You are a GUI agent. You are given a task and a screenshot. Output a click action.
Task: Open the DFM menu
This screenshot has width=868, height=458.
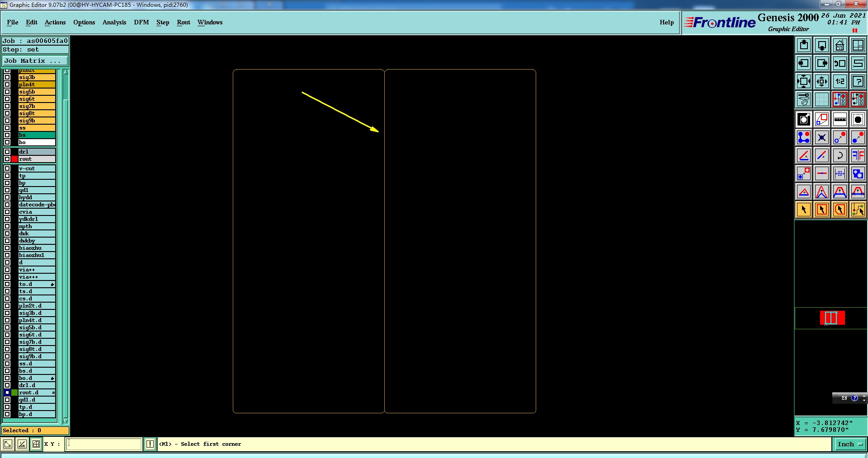pos(142,22)
